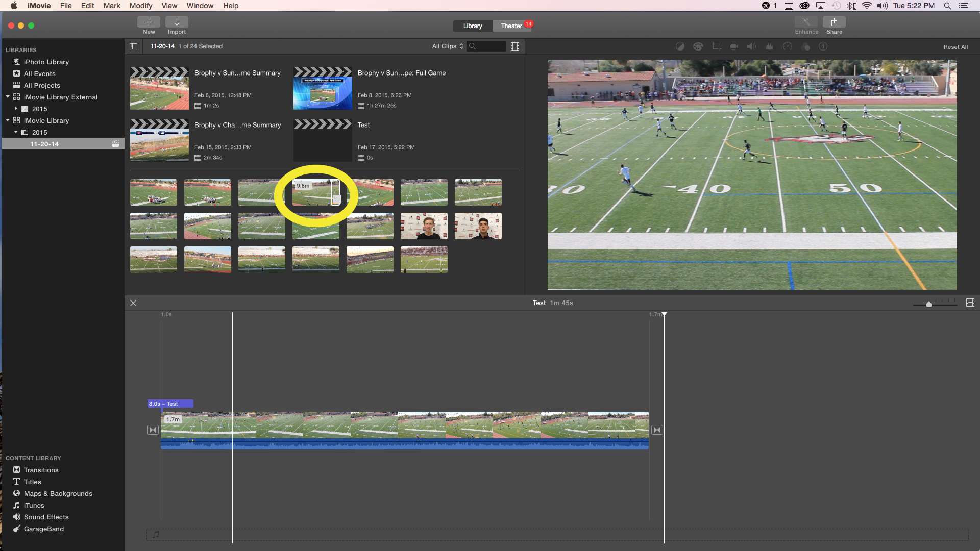Click the clip browser search field
The image size is (980, 551).
tap(486, 46)
